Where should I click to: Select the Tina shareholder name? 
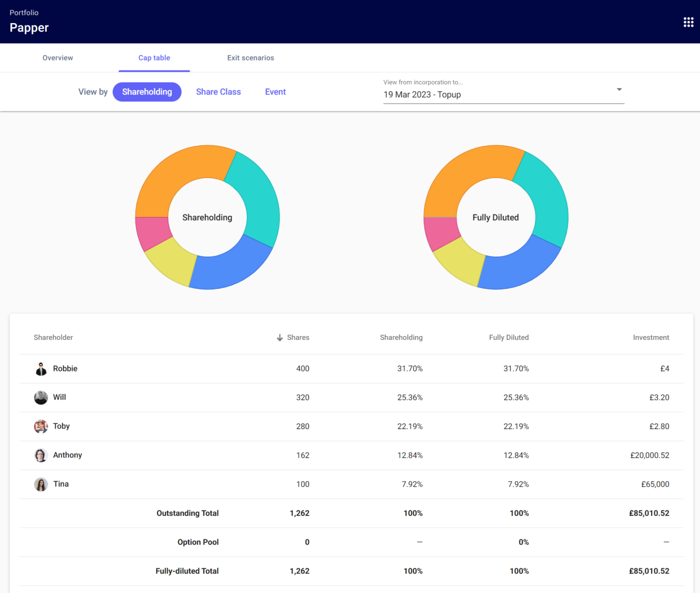tap(61, 484)
